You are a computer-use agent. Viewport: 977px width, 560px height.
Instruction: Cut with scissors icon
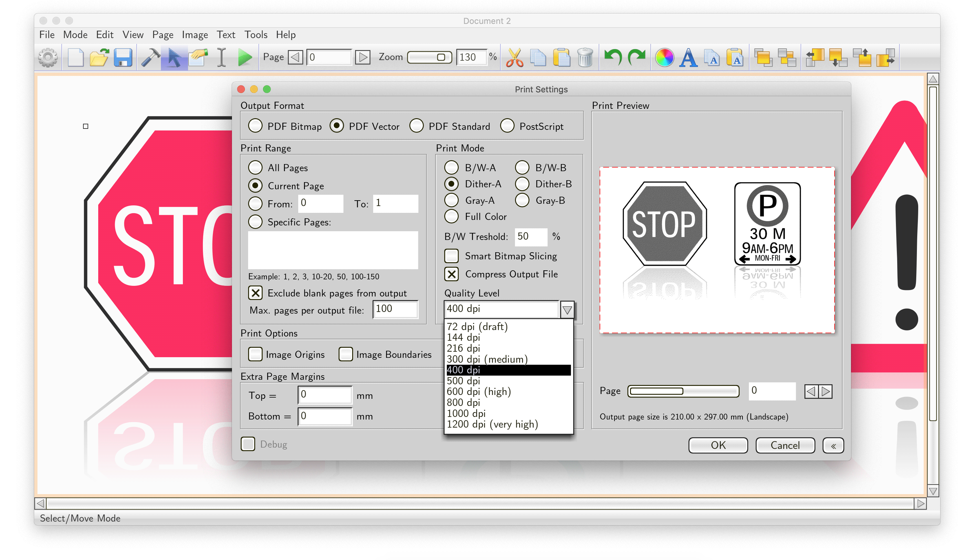[514, 58]
